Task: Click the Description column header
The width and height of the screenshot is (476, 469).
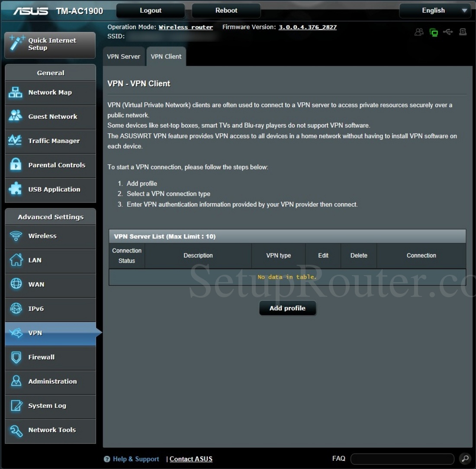Action: [198, 256]
